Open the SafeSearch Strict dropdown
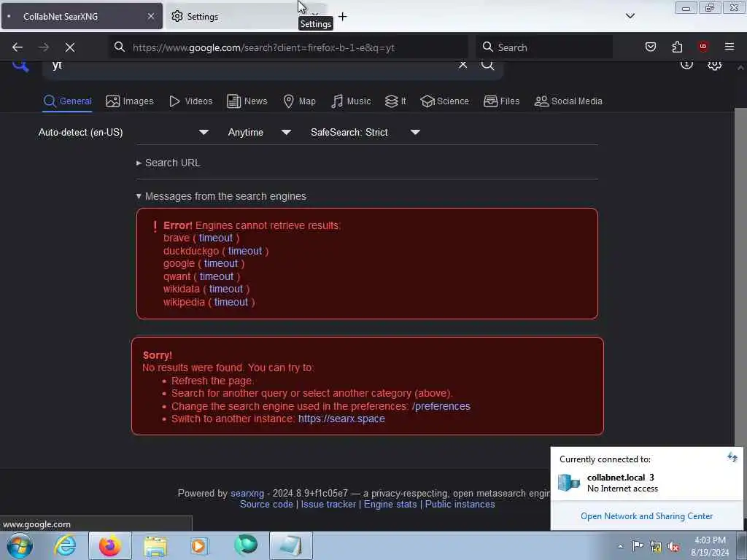The height and width of the screenshot is (560, 747). [365, 133]
